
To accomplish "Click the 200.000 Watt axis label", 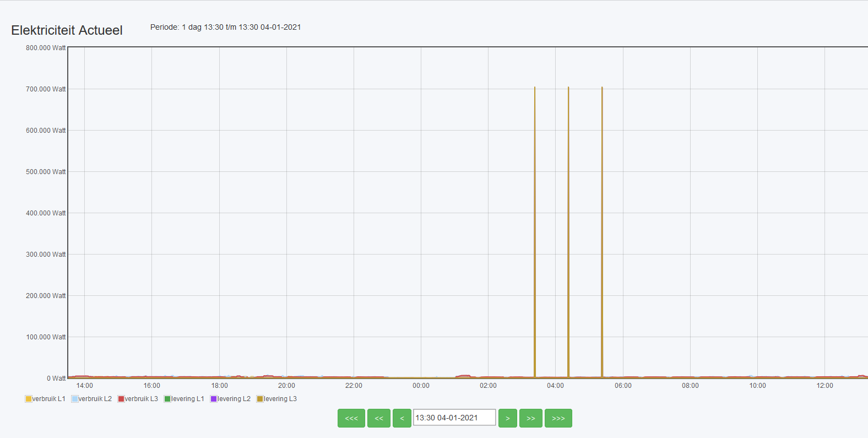I will [x=46, y=296].
